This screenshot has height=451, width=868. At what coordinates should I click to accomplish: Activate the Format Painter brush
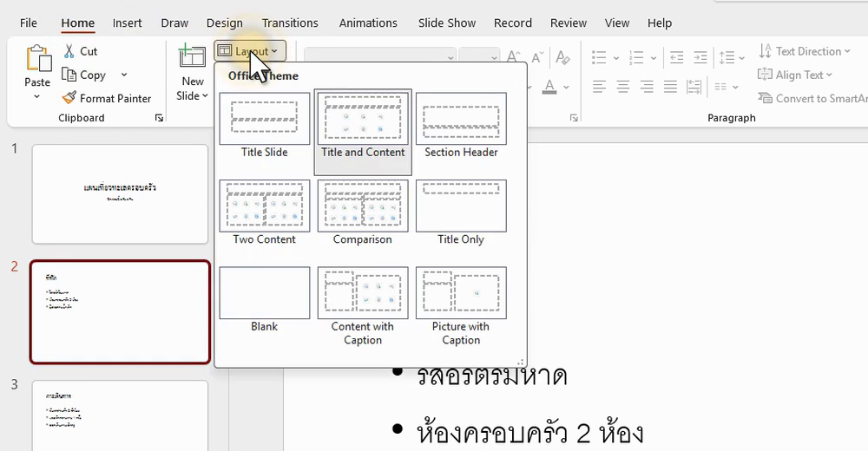(x=69, y=98)
